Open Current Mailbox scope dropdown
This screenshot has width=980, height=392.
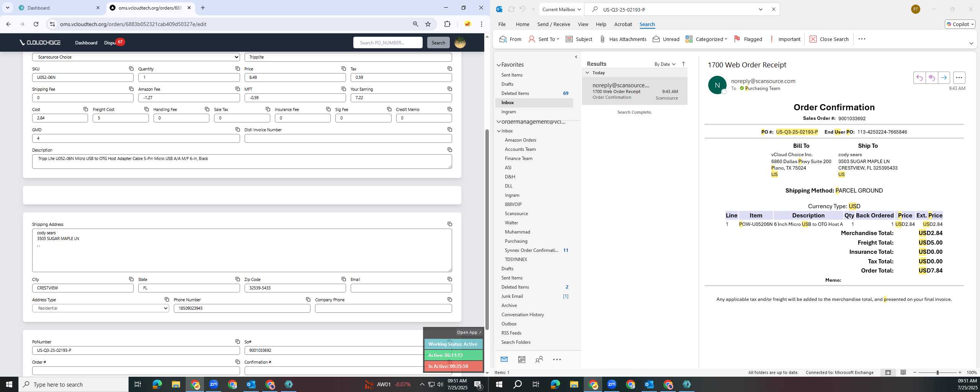(x=562, y=9)
